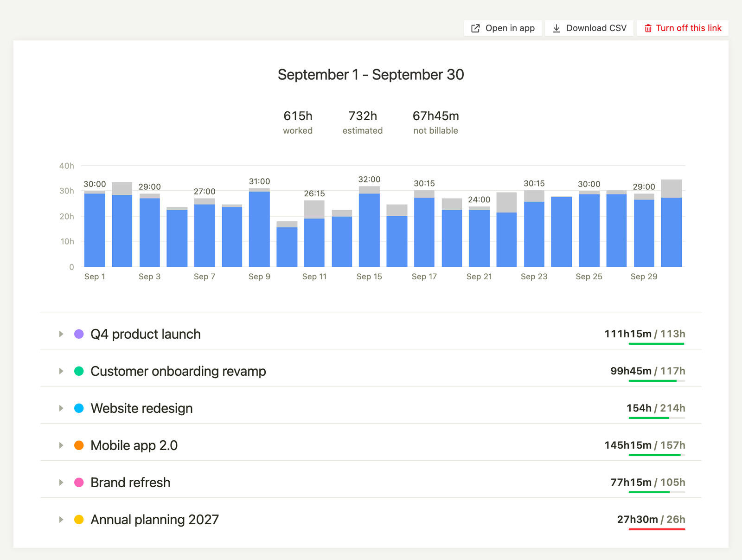The height and width of the screenshot is (560, 742).
Task: Click the orange Mobile app 2.0 dot
Action: (79, 445)
